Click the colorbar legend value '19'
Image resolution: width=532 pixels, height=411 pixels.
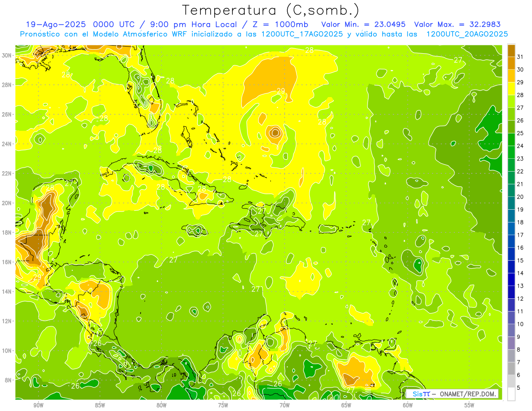[x=521, y=210]
